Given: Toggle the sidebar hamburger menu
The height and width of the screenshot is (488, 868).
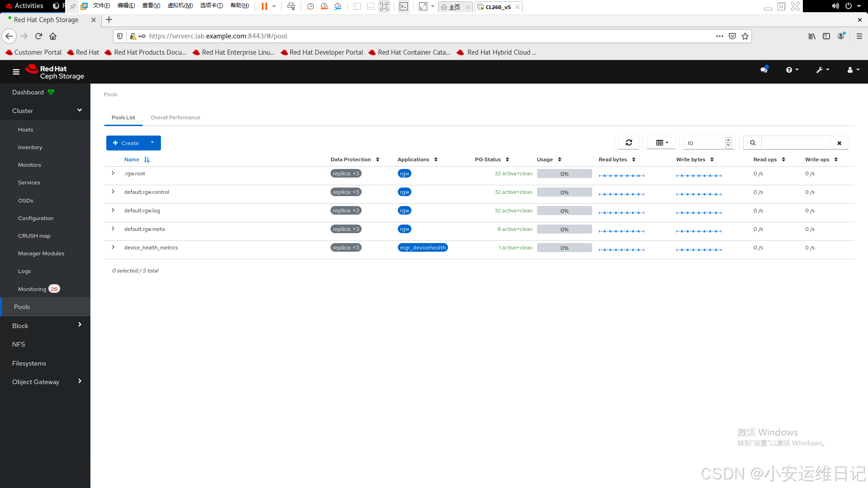Looking at the screenshot, I should (16, 72).
